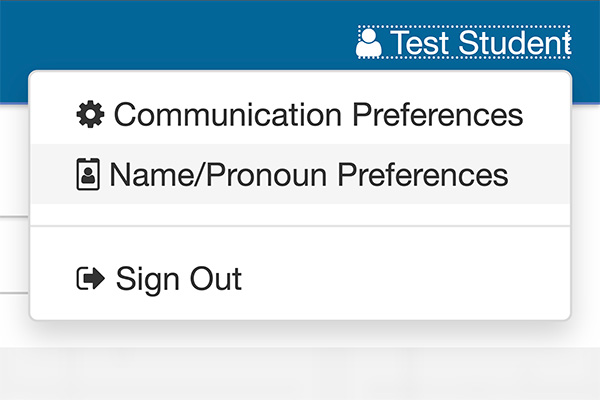
Task: Click the user silhouette icon beside Test Student
Action: 368,42
